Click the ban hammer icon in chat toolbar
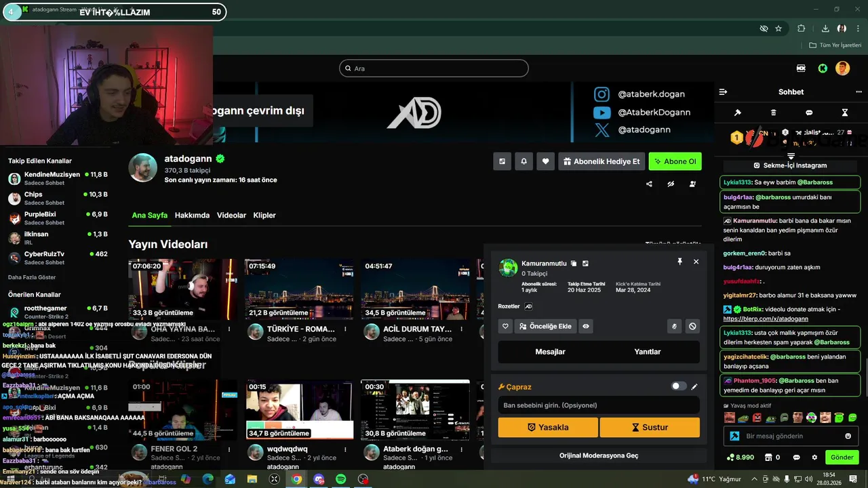Image resolution: width=868 pixels, height=488 pixels. [738, 113]
